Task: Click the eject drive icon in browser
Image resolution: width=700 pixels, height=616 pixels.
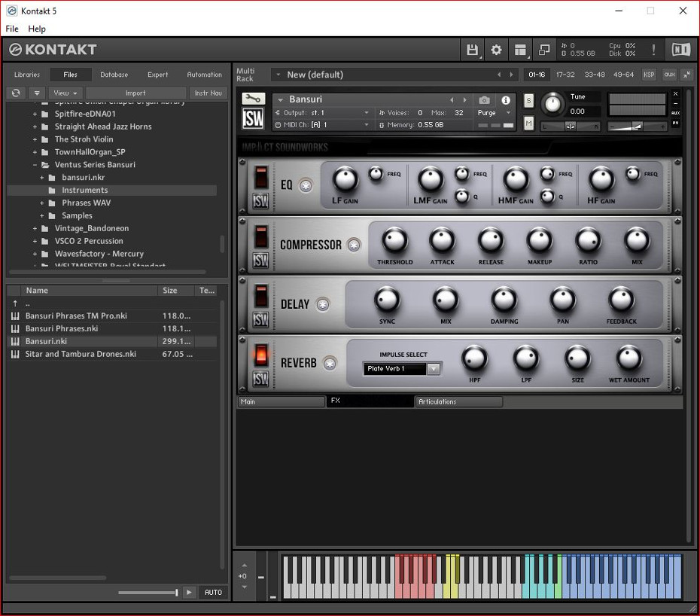Action: pyautogui.click(x=37, y=93)
